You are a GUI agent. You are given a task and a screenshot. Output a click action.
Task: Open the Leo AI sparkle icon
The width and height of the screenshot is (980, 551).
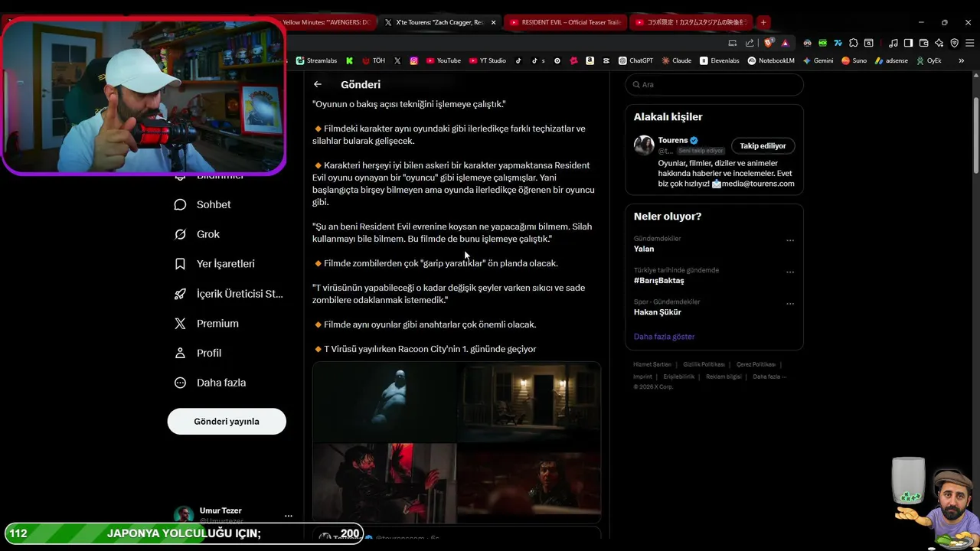coord(939,43)
